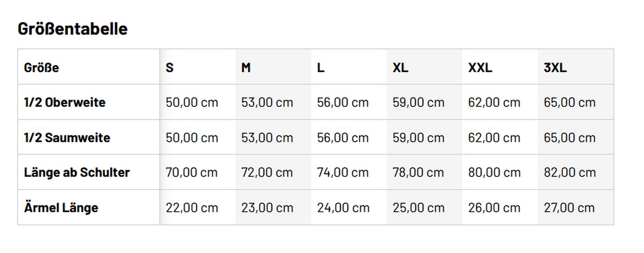Select the Größe header cell
The height and width of the screenshot is (253, 644).
[x=42, y=67]
